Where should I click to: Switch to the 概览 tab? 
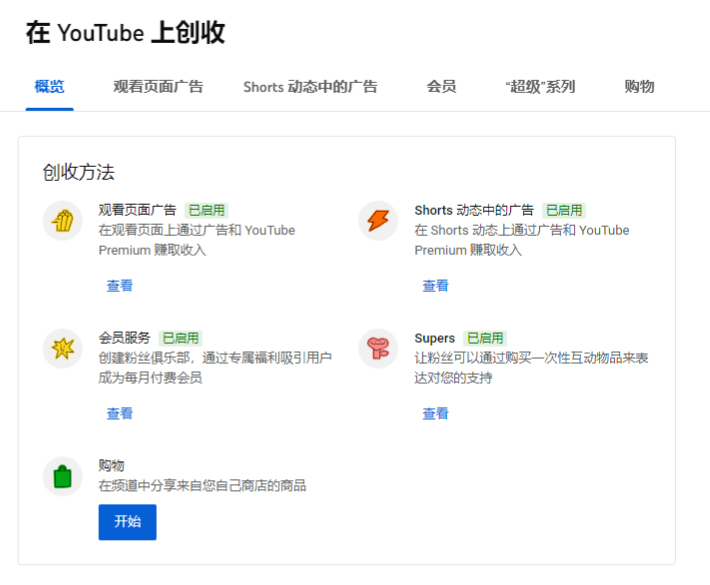point(49,86)
